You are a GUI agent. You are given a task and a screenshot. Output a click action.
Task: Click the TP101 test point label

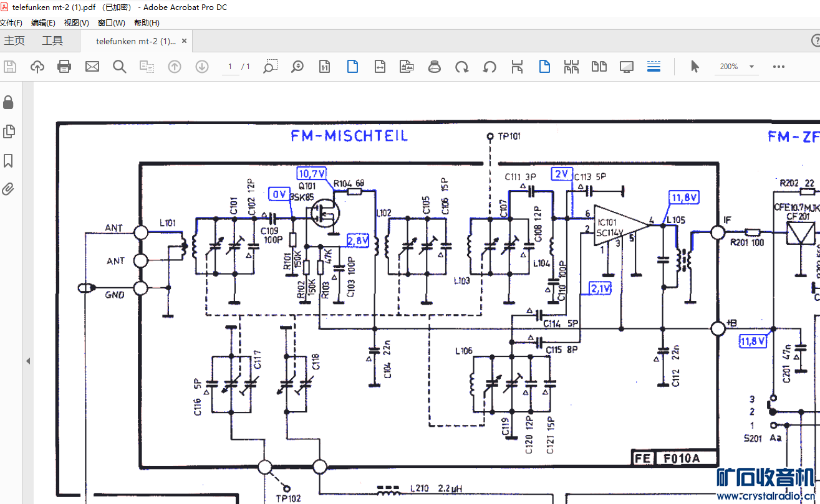509,136
